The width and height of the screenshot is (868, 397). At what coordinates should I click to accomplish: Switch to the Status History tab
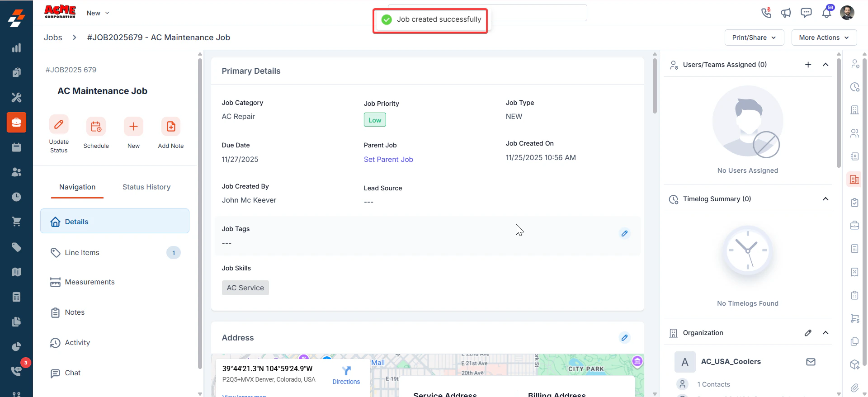click(146, 187)
